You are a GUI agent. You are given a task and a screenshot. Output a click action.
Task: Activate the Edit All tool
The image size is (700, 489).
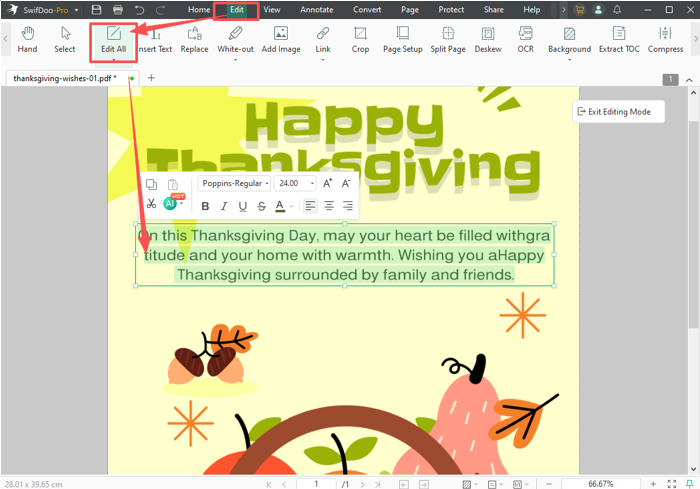tap(113, 40)
